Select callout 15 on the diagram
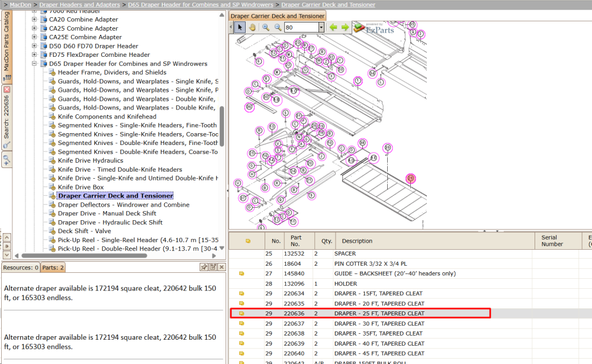This screenshot has height=364, width=592. (272, 127)
